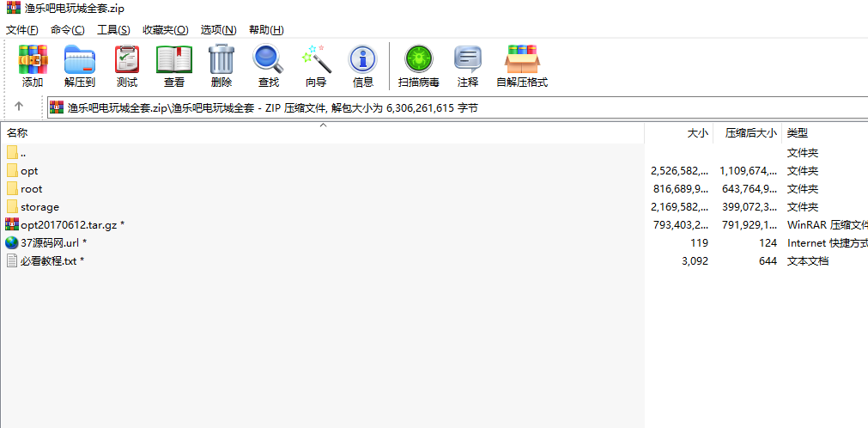868x428 pixels.
Task: Go up one level with arrow button
Action: (x=19, y=106)
